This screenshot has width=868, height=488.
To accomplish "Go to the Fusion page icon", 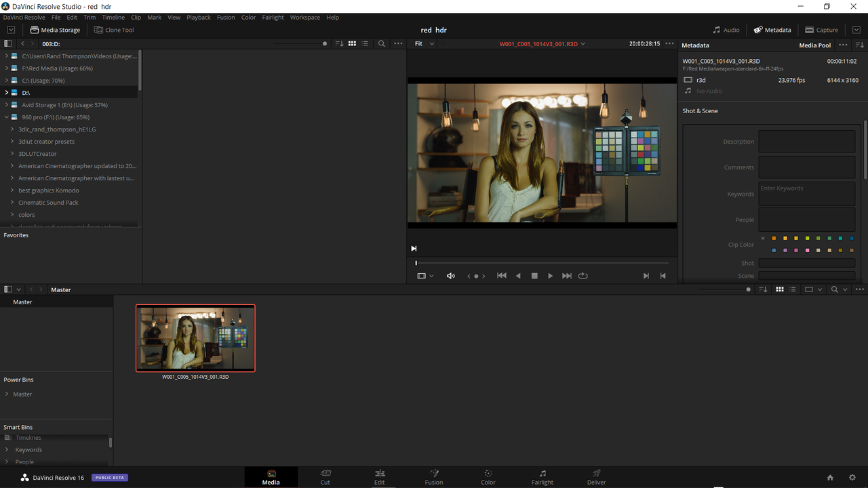I will (434, 473).
